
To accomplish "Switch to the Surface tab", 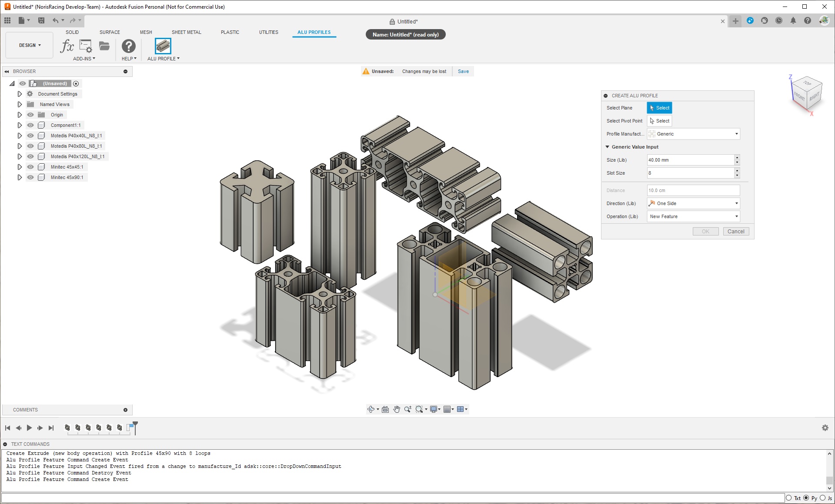I will click(x=110, y=32).
